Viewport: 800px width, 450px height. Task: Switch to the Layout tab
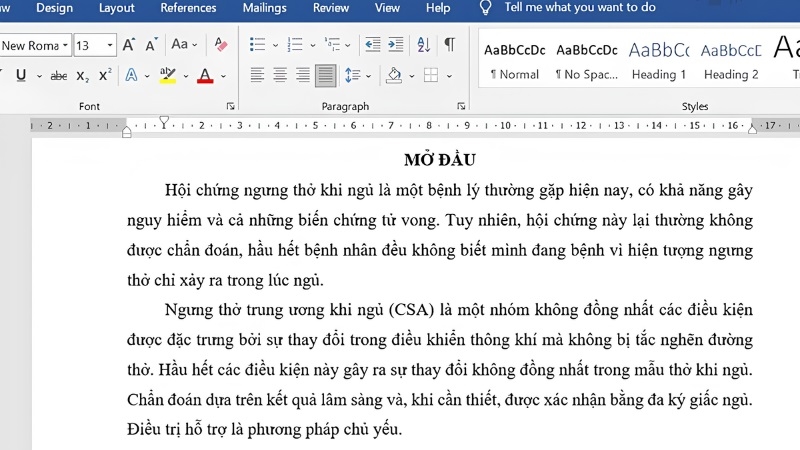pyautogui.click(x=116, y=8)
